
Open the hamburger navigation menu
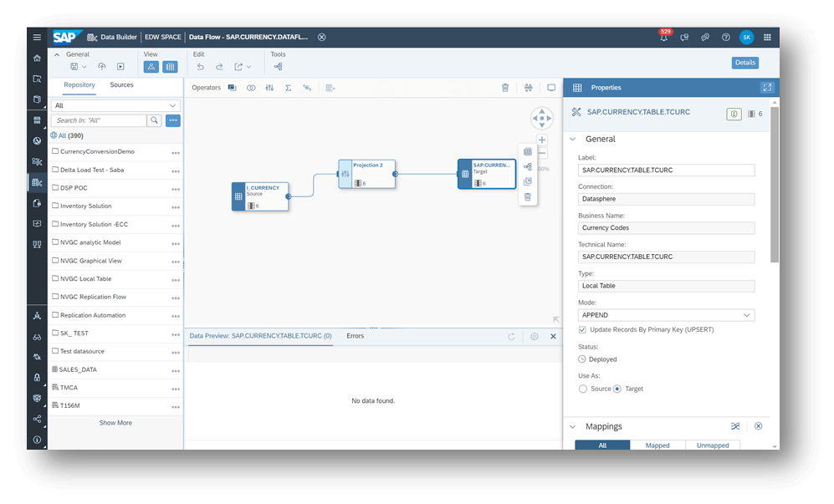click(37, 38)
